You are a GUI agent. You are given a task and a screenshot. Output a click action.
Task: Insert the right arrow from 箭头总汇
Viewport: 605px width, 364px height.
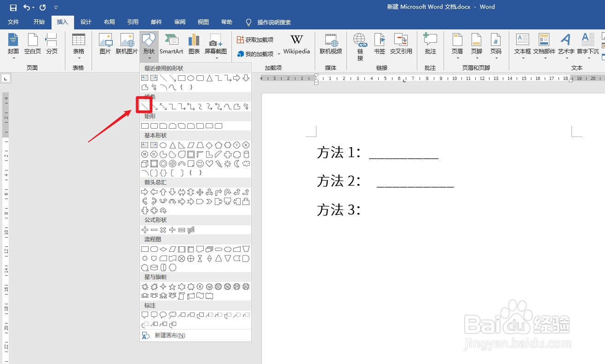(145, 192)
